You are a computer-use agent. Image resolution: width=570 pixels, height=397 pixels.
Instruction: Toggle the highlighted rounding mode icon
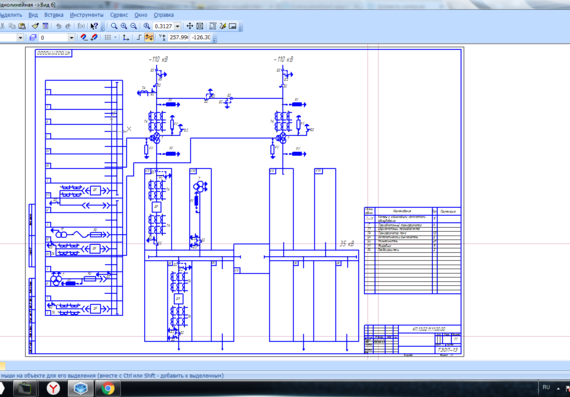[149, 37]
